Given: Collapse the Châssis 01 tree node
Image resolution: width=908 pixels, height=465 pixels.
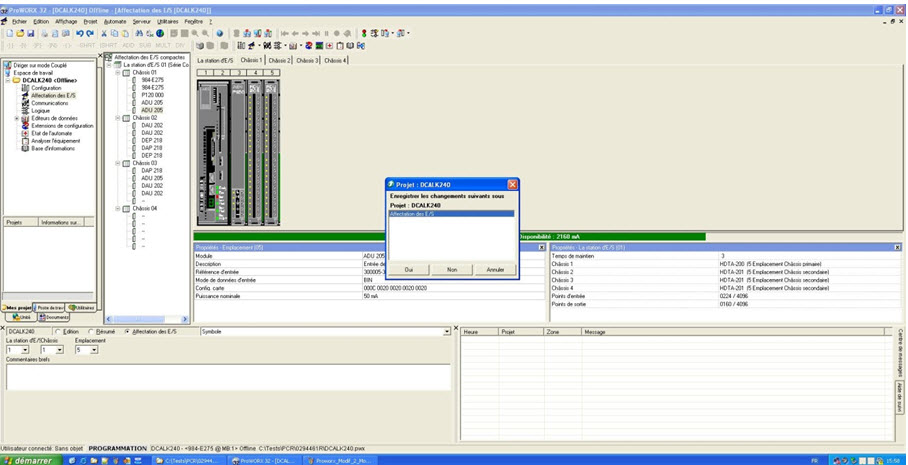Looking at the screenshot, I should pyautogui.click(x=118, y=73).
